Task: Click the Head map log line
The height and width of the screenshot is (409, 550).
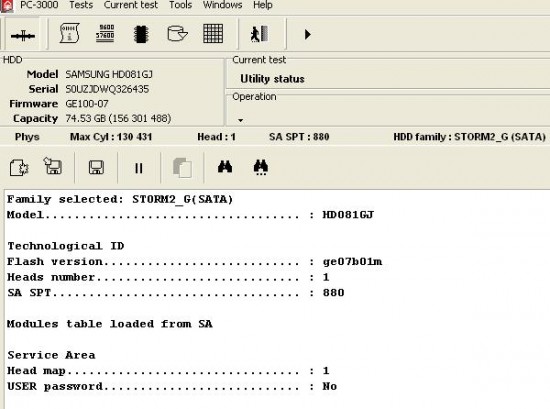Action: tap(168, 371)
